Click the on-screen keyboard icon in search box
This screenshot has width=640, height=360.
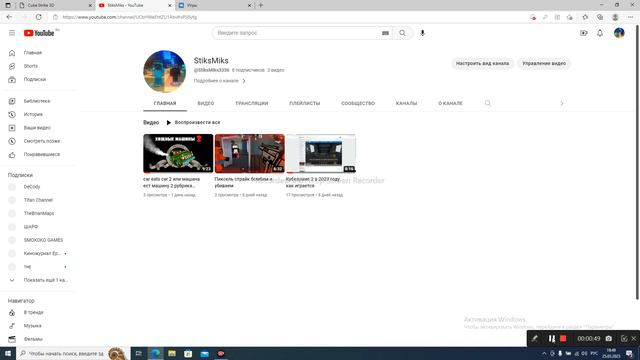tap(385, 33)
